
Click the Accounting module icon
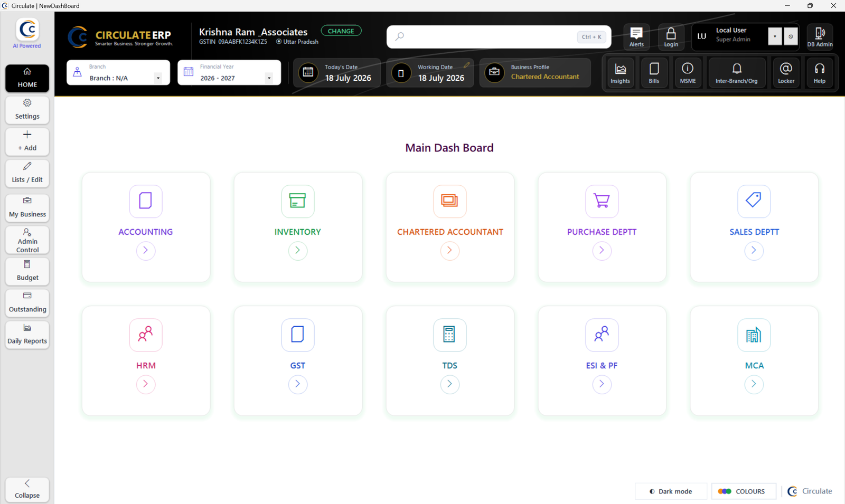(x=146, y=201)
